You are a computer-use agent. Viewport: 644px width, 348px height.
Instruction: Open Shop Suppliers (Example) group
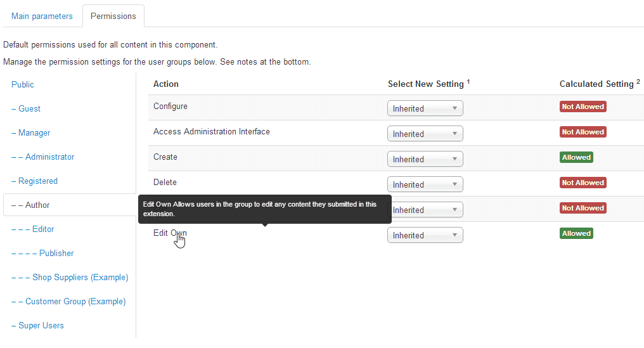[70, 277]
